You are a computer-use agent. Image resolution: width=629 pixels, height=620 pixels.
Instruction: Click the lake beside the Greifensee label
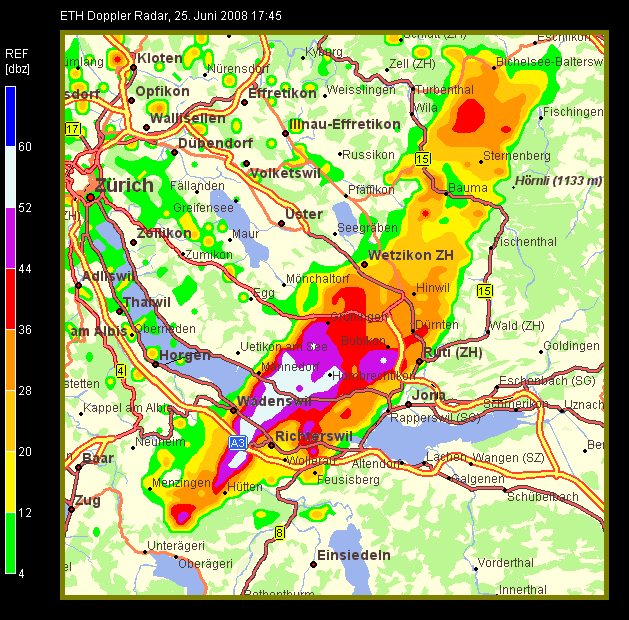click(240, 229)
